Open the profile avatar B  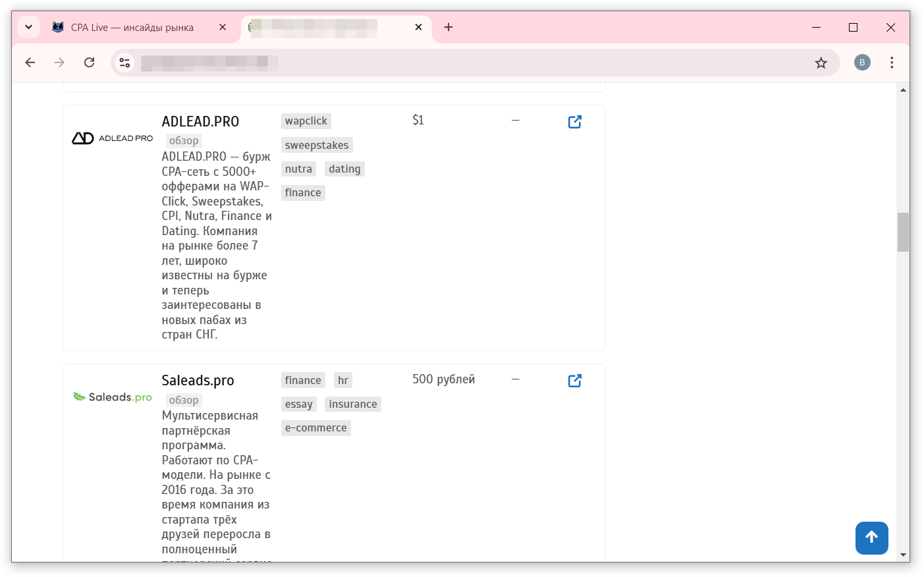[x=862, y=63]
